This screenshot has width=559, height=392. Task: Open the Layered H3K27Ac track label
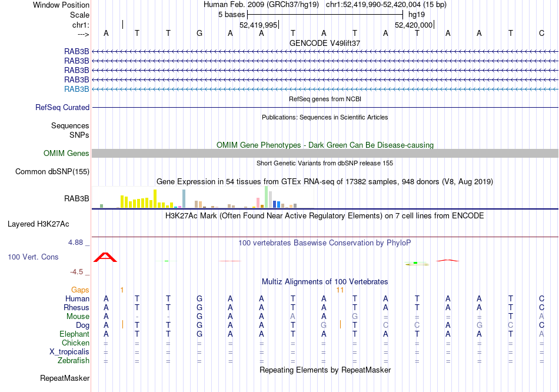coord(38,224)
